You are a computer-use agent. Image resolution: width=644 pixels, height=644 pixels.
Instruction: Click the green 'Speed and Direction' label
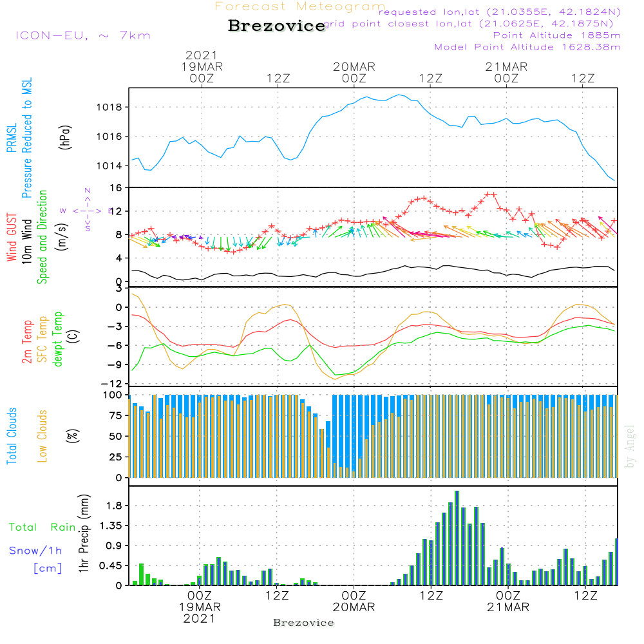43,237
